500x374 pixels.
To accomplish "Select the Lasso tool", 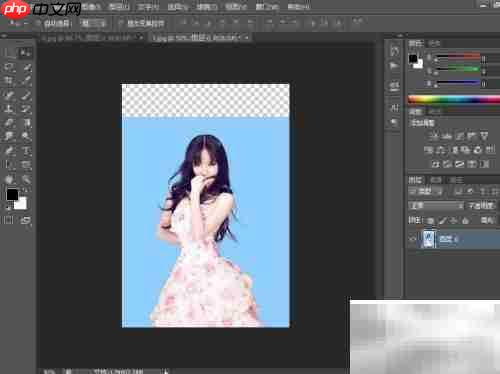I will coord(9,67).
